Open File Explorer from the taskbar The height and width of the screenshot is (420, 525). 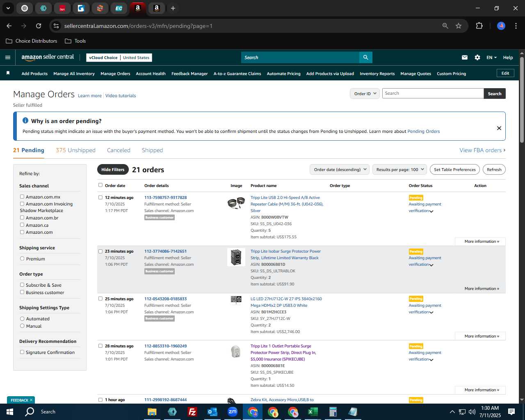coord(152,412)
